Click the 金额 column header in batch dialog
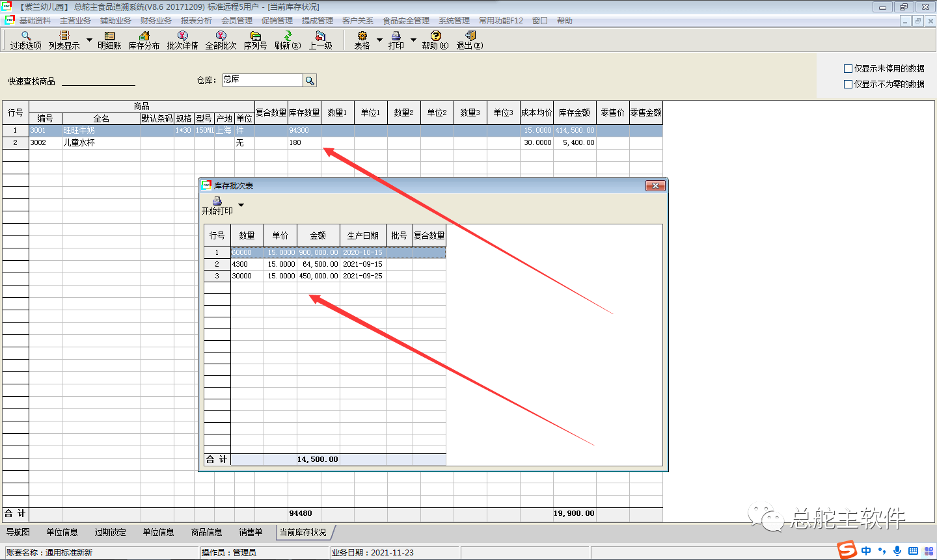 click(318, 235)
